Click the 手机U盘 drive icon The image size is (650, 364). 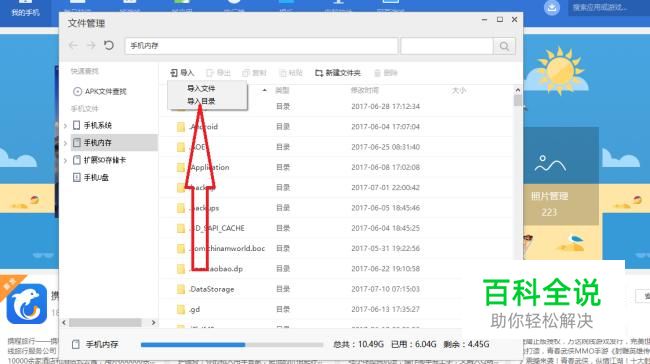pyautogui.click(x=76, y=177)
